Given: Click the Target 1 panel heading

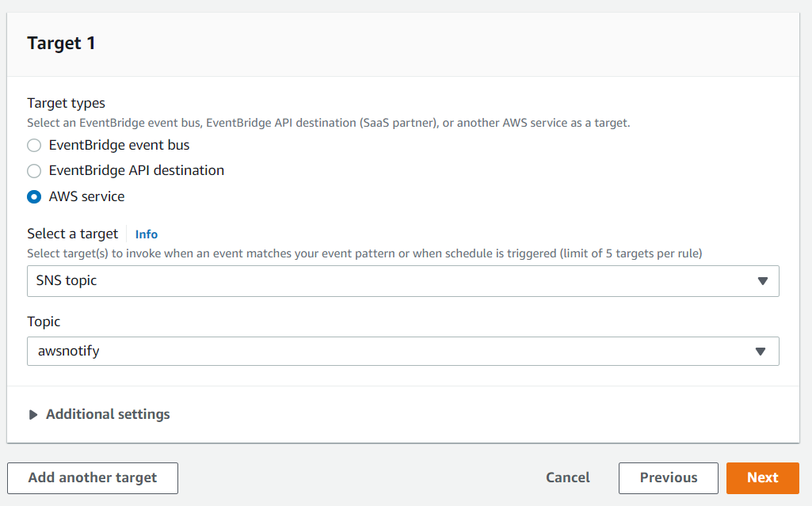Looking at the screenshot, I should tap(62, 44).
